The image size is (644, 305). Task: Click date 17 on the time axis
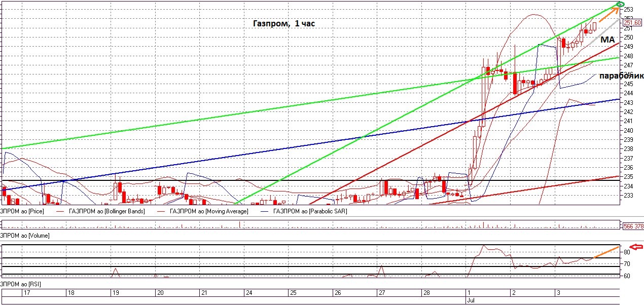(x=27, y=293)
